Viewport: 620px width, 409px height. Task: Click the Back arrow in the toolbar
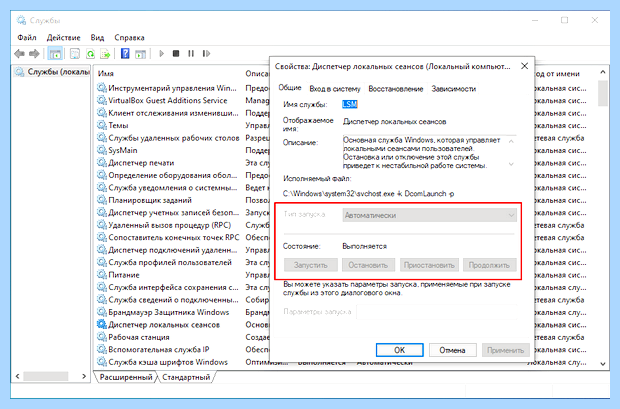pyautogui.click(x=19, y=53)
